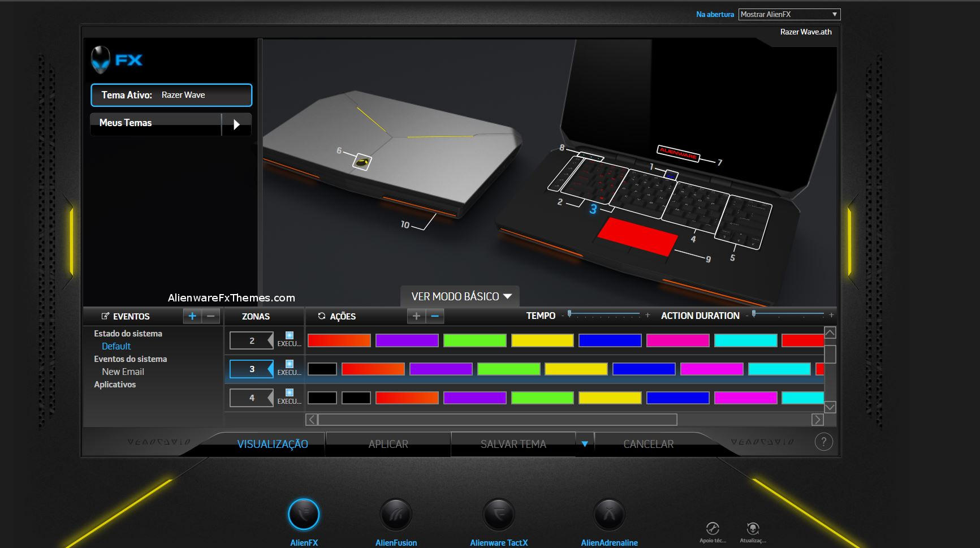Viewport: 980px width, 548px height.
Task: Open the help question mark icon
Action: (x=823, y=442)
